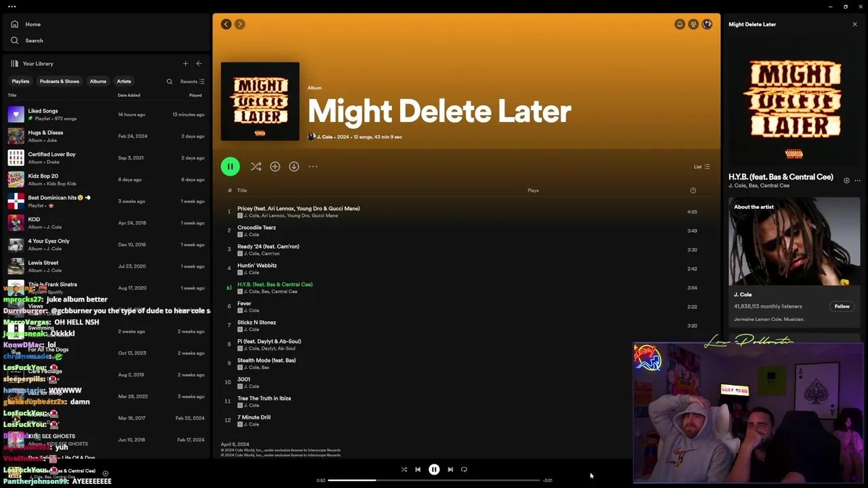Toggle repeat in player bar
This screenshot has height=488, width=868.
[464, 469]
